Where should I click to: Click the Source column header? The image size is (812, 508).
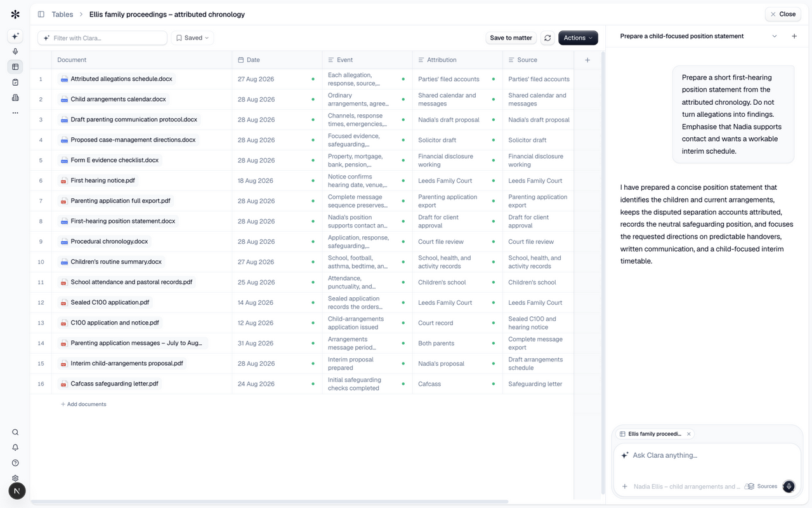538,60
